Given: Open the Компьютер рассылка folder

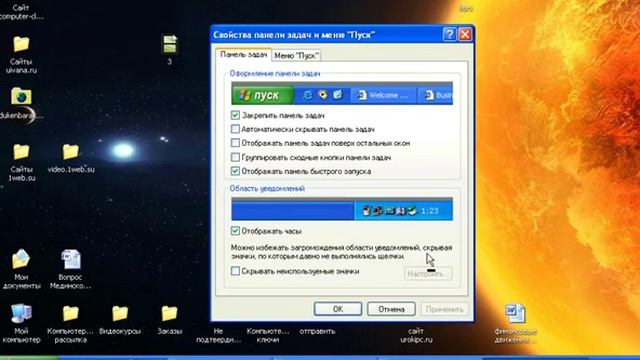Looking at the screenshot, I should tap(71, 313).
